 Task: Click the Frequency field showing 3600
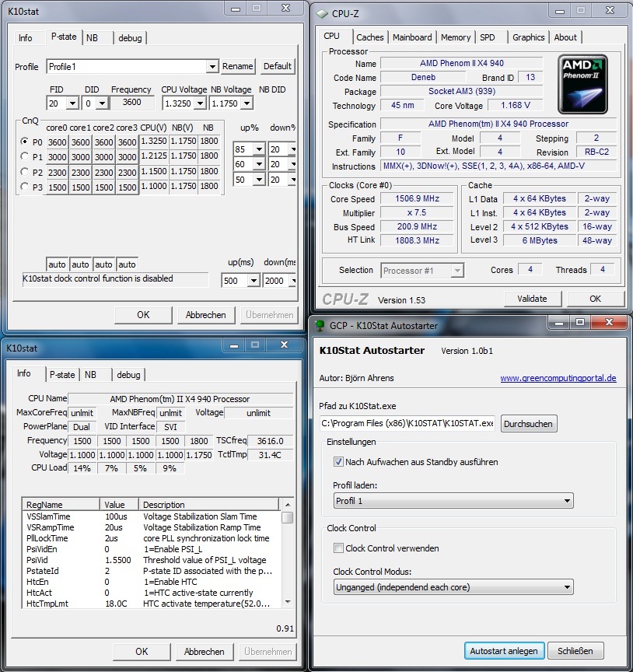pos(132,103)
